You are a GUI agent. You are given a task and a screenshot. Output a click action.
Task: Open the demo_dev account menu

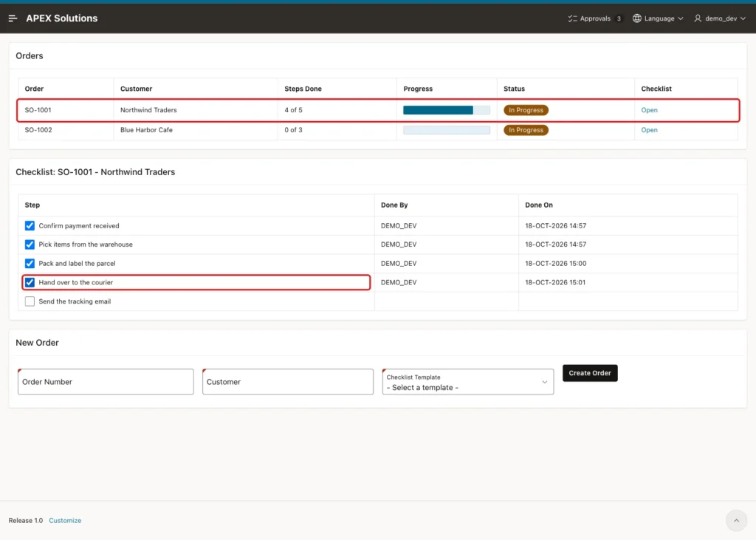pos(721,18)
